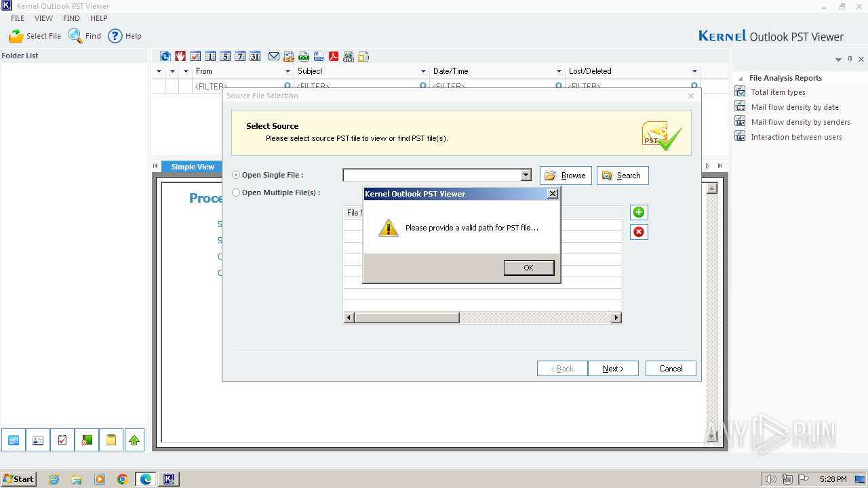Image resolution: width=868 pixels, height=488 pixels.
Task: Switch to Simple View tab
Action: (x=193, y=167)
